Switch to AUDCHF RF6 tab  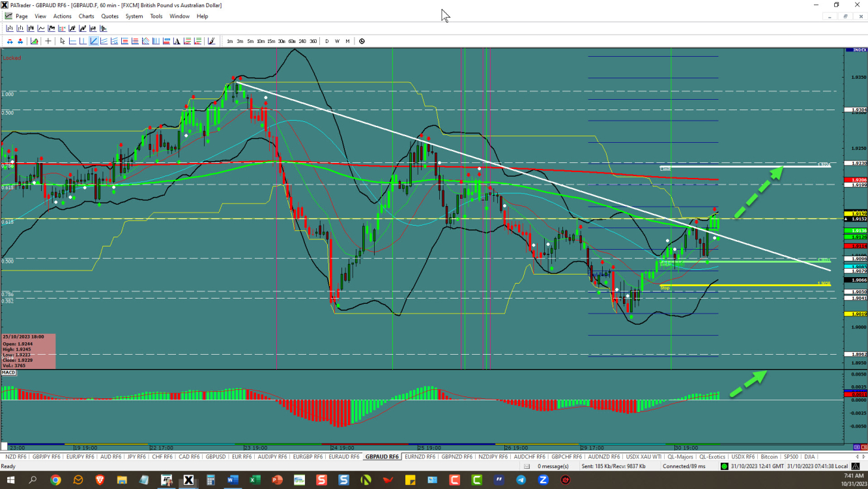pyautogui.click(x=530, y=456)
